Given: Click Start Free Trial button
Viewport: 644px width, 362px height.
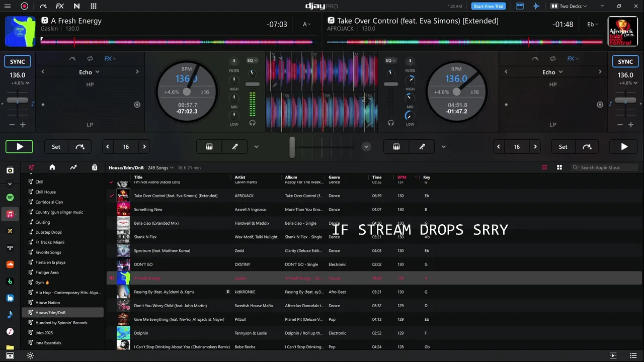Looking at the screenshot, I should pos(489,6).
